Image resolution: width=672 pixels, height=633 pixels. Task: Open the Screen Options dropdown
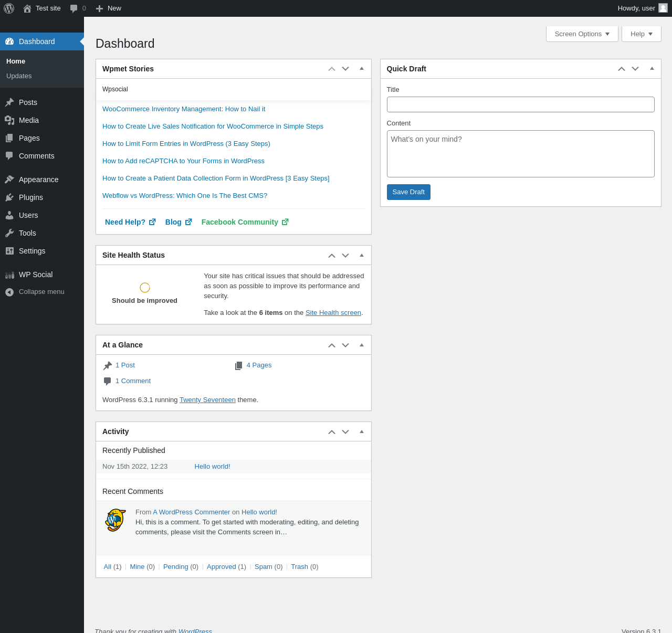tap(582, 34)
